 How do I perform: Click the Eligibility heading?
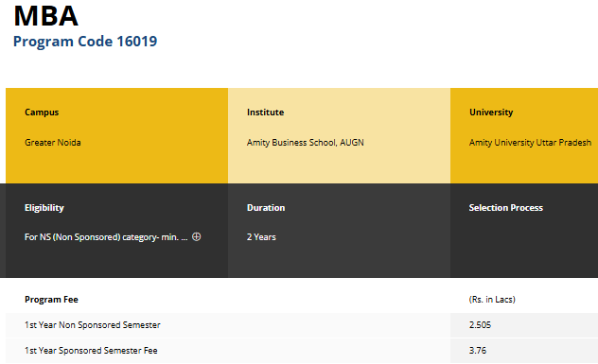coord(44,208)
